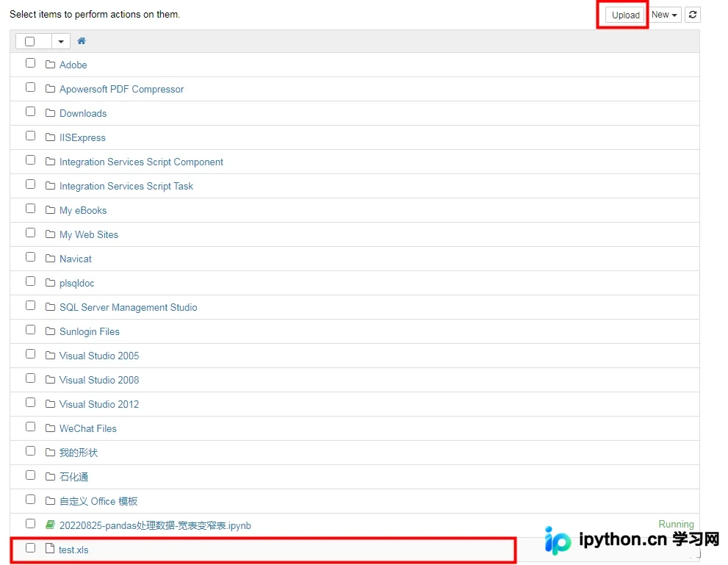Click the home directory icon in breadcrumb

(x=82, y=41)
